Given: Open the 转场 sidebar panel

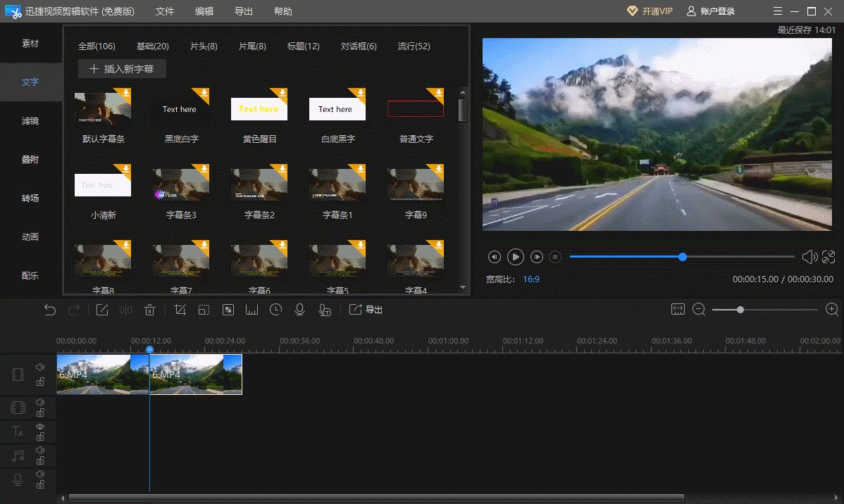Looking at the screenshot, I should pyautogui.click(x=30, y=199).
